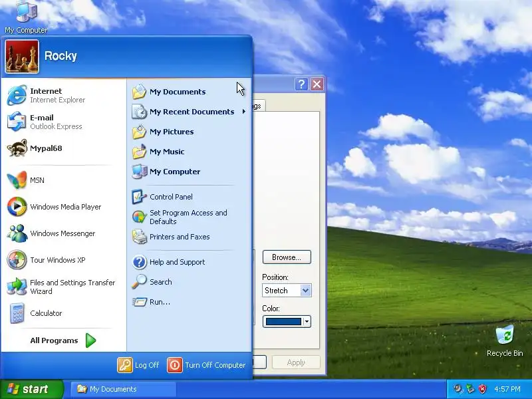Click Turn Off Computer button

[x=206, y=365]
